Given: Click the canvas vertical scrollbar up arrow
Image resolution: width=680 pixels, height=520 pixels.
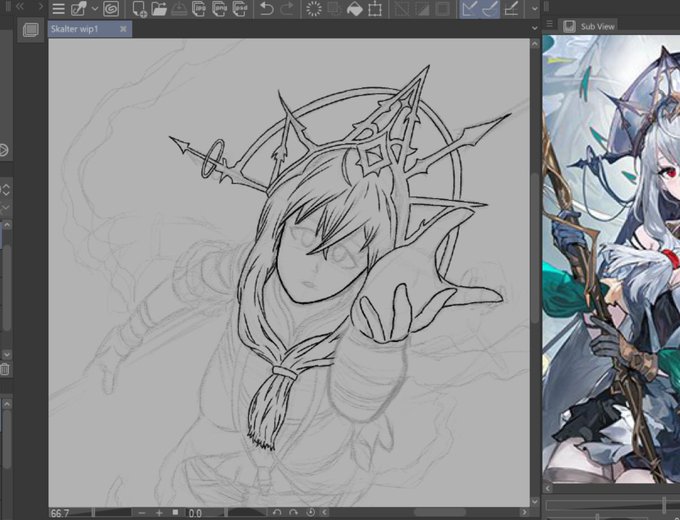Looking at the screenshot, I should click(x=534, y=44).
